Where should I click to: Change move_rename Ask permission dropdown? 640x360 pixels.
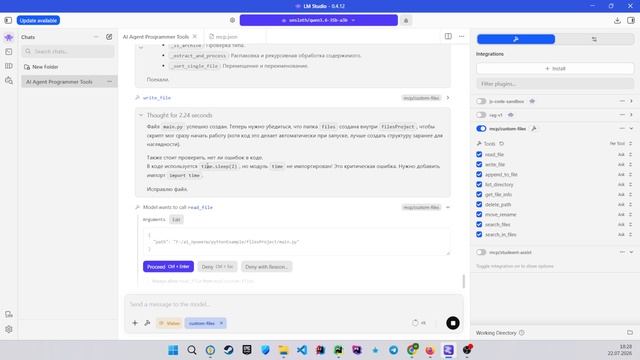pos(624,215)
